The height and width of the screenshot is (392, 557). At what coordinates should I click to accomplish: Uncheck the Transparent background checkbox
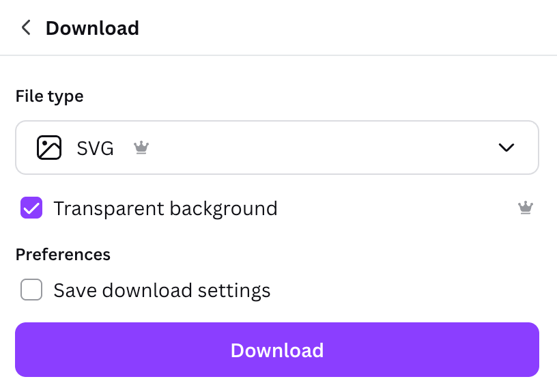(x=31, y=208)
